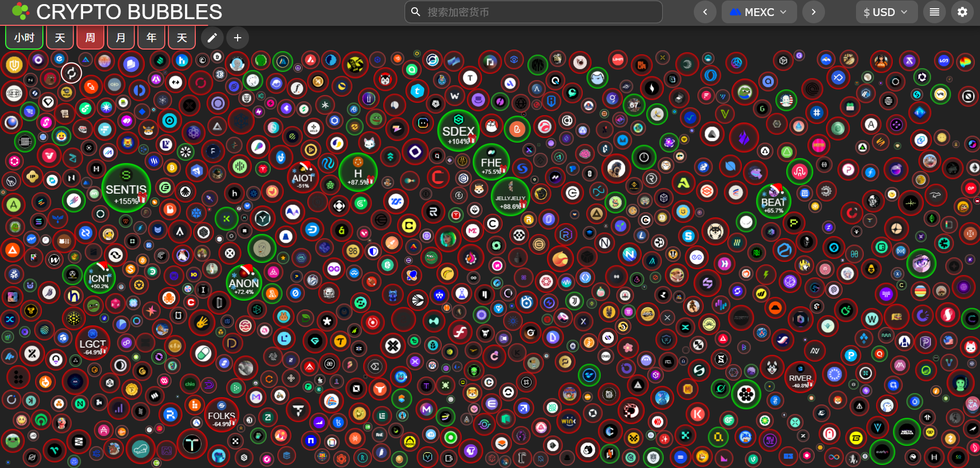Go to next exchange with right arrow
Screen dimensions: 980x468
tap(814, 12)
